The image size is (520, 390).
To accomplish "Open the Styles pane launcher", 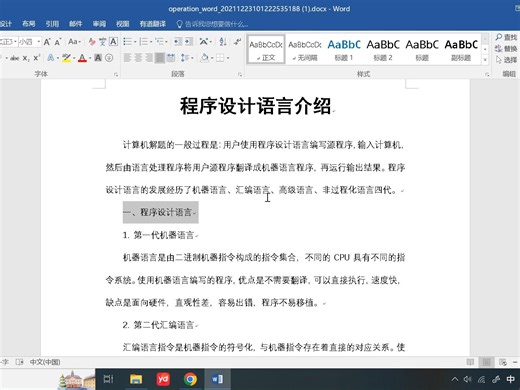I will pyautogui.click(x=487, y=74).
